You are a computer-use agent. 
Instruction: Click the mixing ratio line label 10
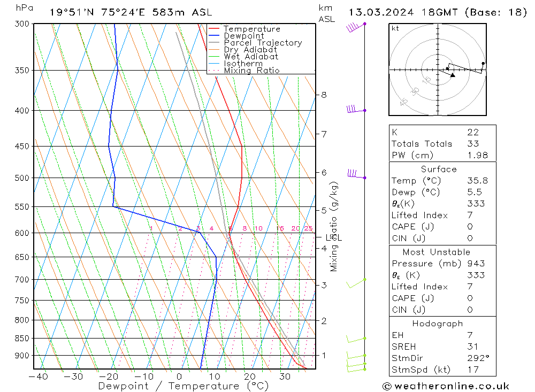(258, 228)
